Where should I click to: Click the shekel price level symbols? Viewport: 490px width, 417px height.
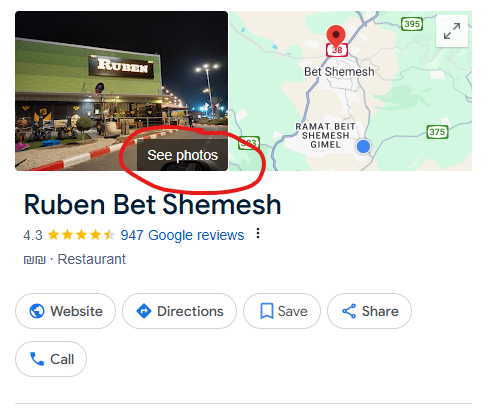[34, 260]
